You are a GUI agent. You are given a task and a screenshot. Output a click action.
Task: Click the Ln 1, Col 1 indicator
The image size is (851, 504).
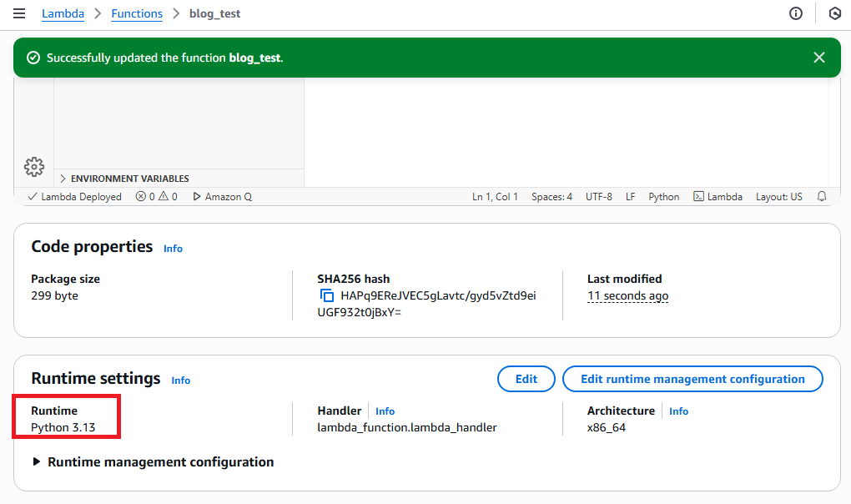[x=495, y=197]
